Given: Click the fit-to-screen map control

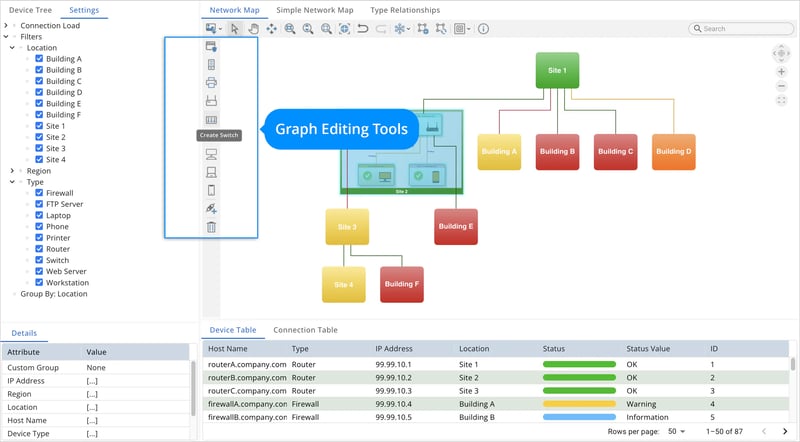Looking at the screenshot, I should point(781,101).
